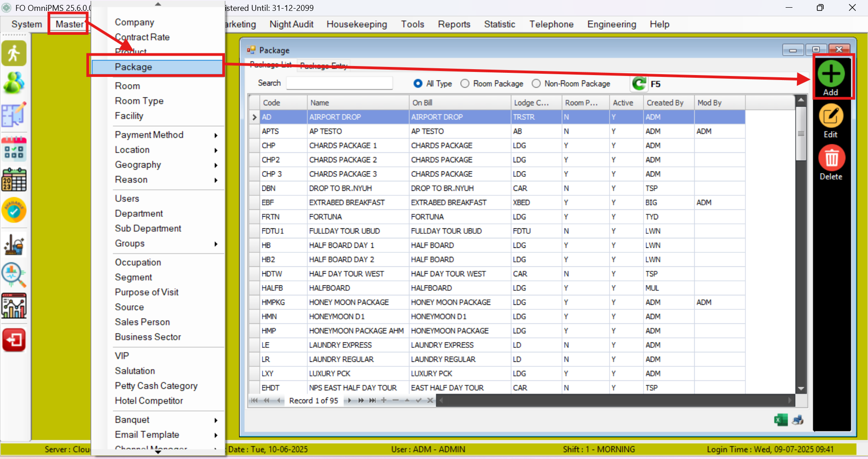Viewport: 868px width, 459px height.
Task: Open the floor plan sidebar icon
Action: tap(14, 114)
